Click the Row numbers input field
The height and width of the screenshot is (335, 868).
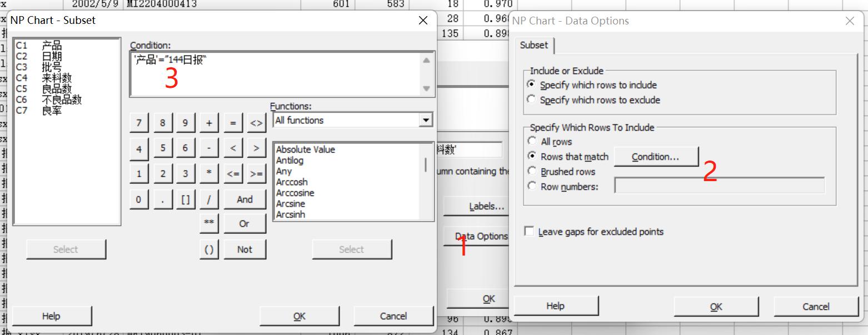(720, 186)
